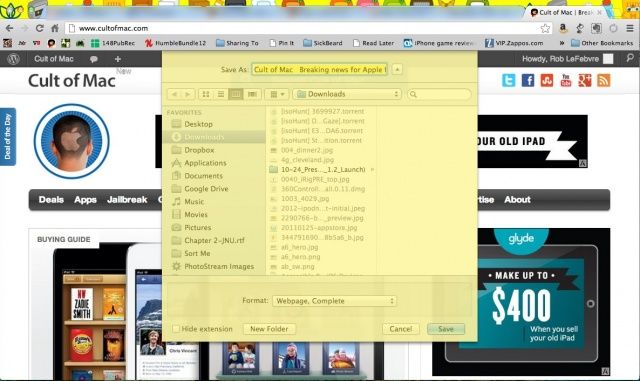This screenshot has width=640, height=381.
Task: Go back with Chrome's back arrow
Action: (x=9, y=28)
